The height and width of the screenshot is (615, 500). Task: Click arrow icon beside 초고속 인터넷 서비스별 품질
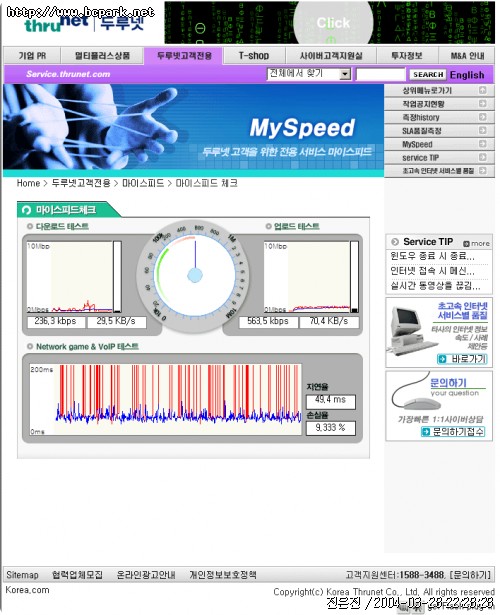[x=482, y=170]
